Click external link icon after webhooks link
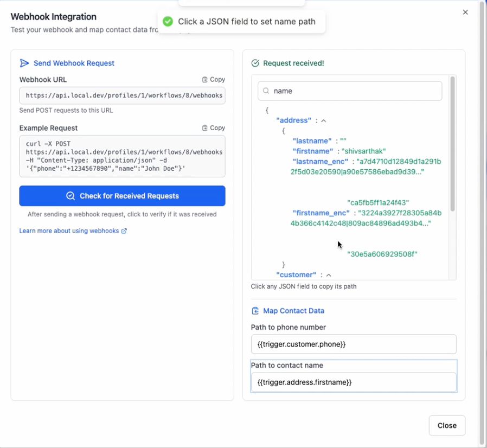The image size is (487, 448). coord(124,231)
